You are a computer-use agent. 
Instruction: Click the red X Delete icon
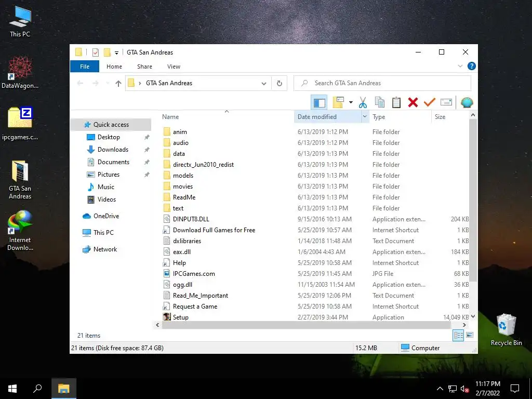413,102
